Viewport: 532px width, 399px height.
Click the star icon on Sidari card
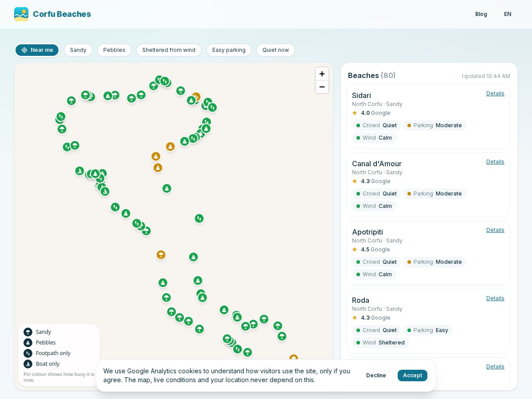355,113
